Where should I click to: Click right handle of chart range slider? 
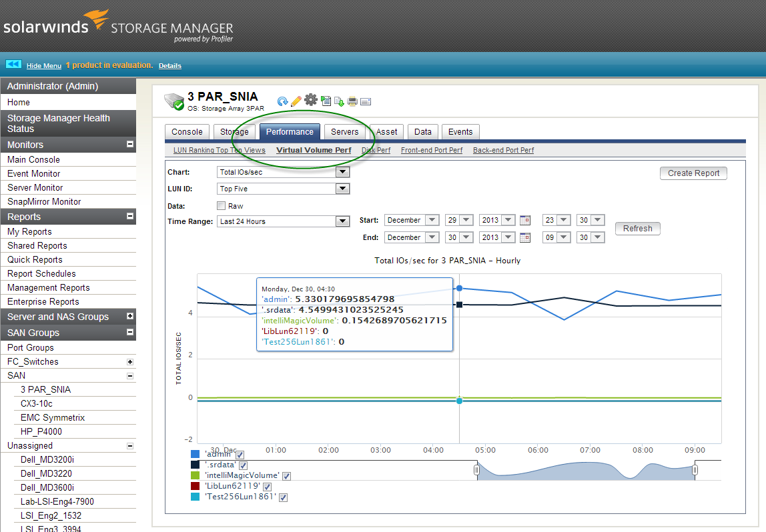tap(695, 470)
